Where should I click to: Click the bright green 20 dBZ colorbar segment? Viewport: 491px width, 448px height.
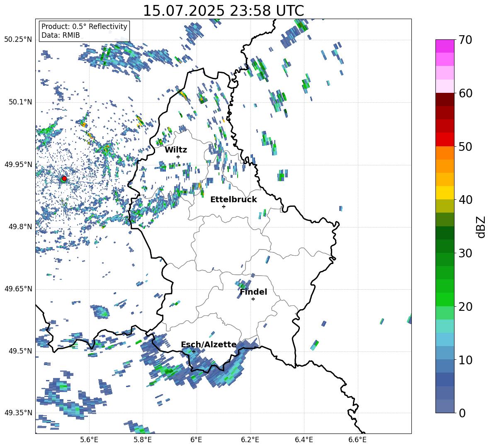445,299
